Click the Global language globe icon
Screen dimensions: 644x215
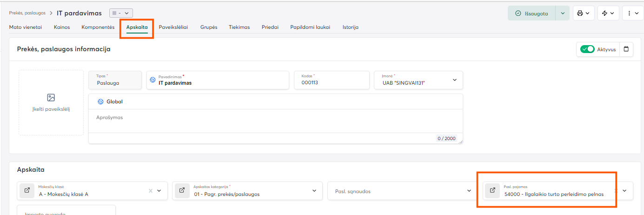[100, 101]
